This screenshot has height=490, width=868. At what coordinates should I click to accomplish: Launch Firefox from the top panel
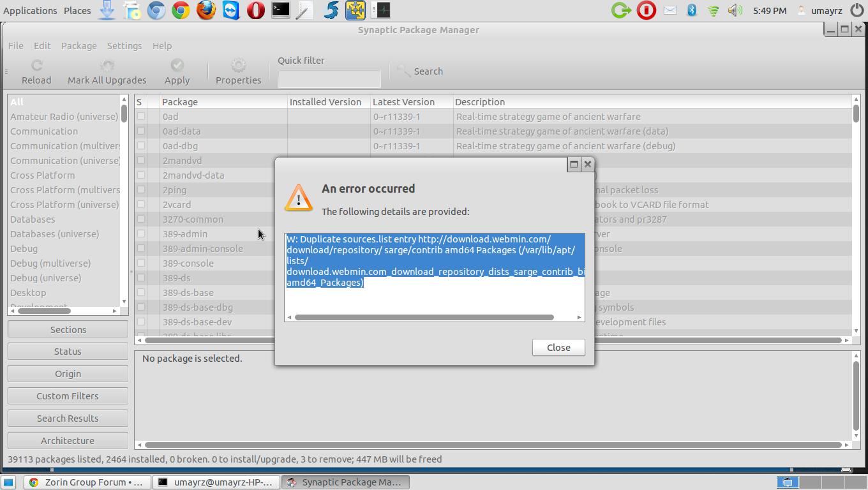(x=206, y=10)
